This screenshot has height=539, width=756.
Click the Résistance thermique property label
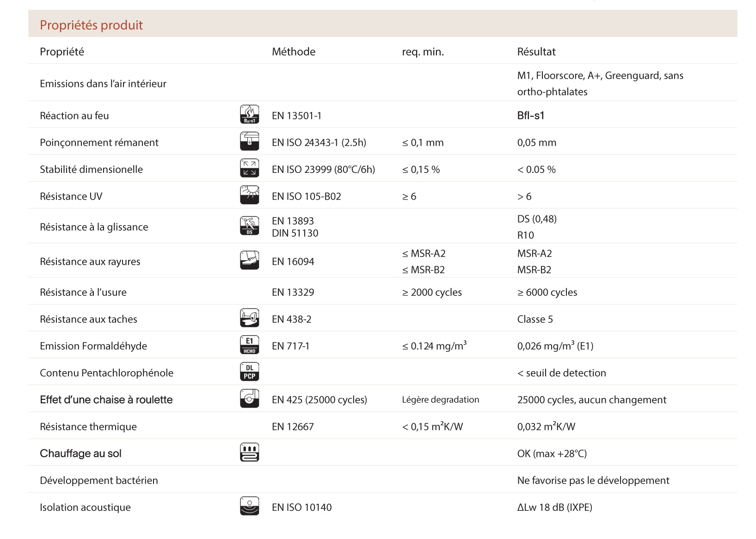point(88,427)
